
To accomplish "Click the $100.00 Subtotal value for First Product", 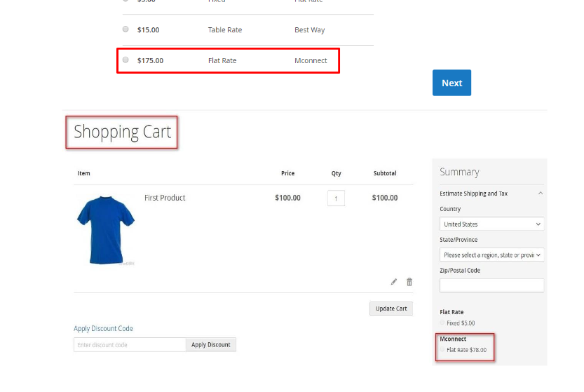I will [x=385, y=198].
